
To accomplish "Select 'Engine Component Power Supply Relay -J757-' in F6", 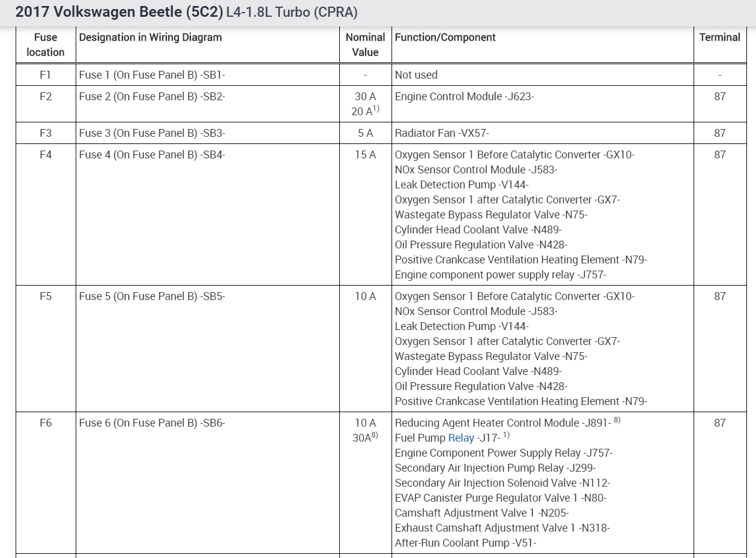I will point(504,453).
